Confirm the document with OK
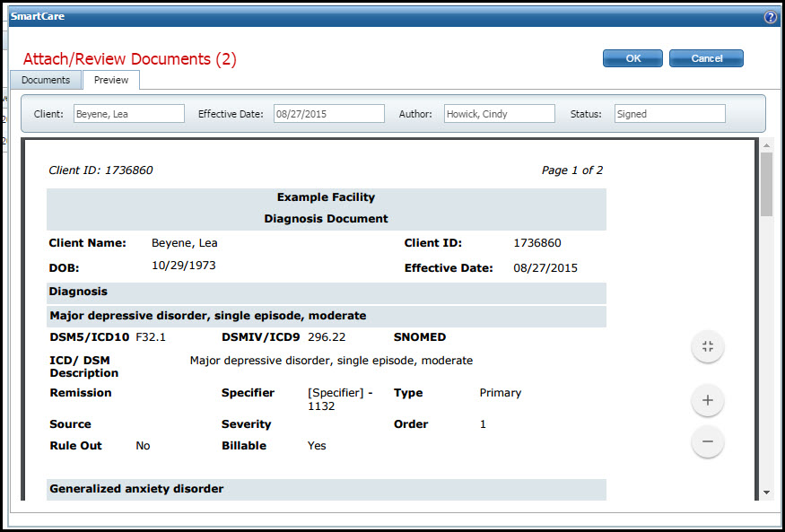Viewport: 785px width, 532px height. (632, 57)
